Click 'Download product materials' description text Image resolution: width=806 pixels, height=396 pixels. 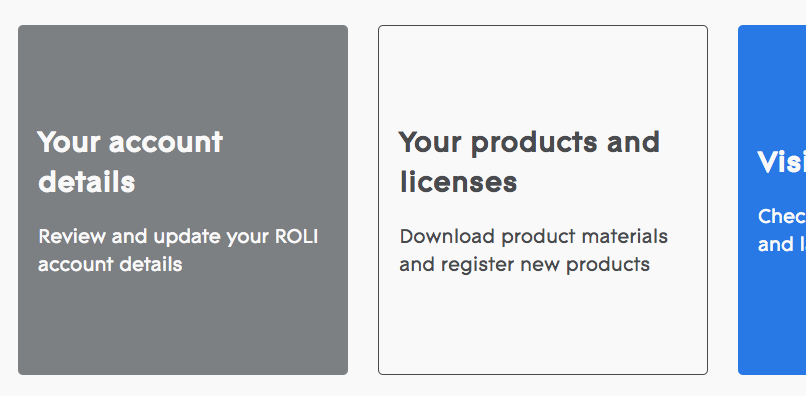tap(534, 237)
